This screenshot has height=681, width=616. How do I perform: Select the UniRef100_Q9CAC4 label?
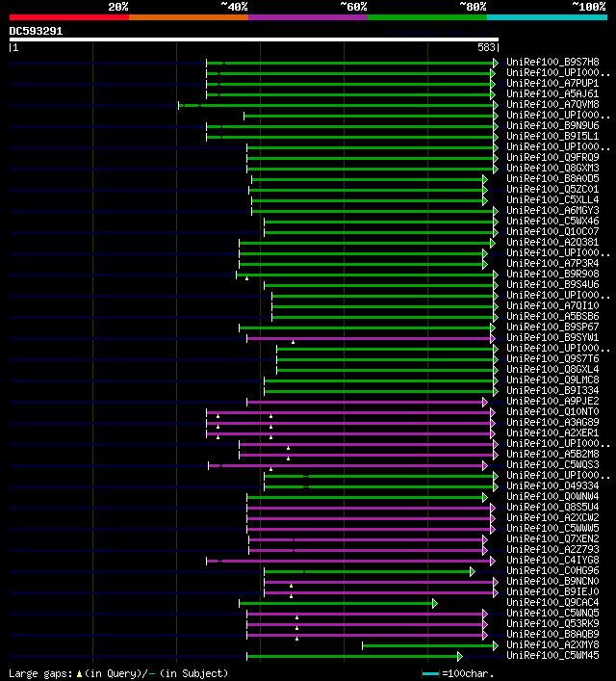pyautogui.click(x=552, y=602)
